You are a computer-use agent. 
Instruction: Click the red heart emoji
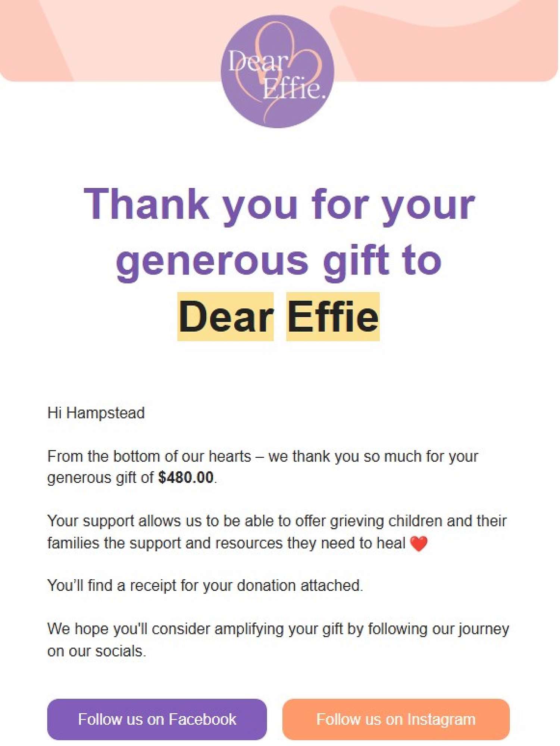point(419,543)
